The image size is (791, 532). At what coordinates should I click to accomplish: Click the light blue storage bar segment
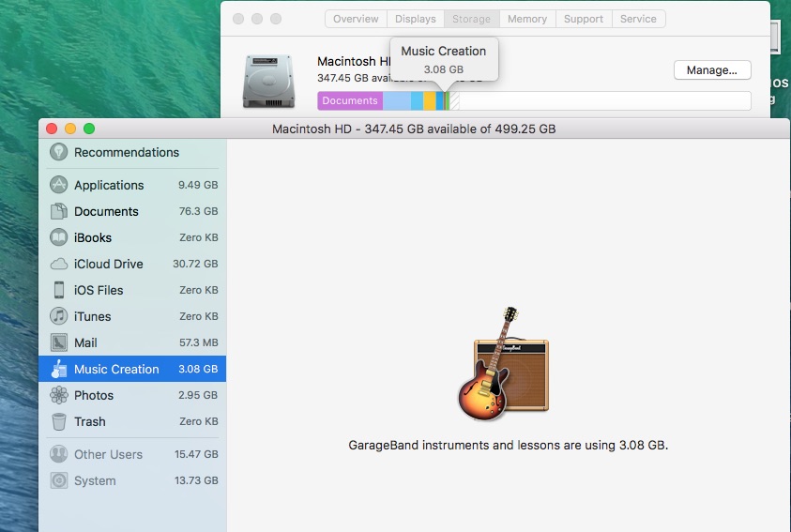(397, 100)
